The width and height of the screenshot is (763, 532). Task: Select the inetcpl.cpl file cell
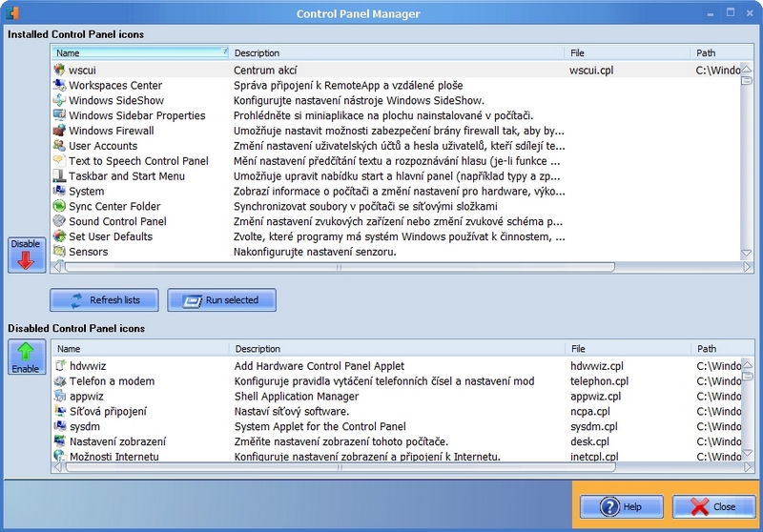point(594,456)
